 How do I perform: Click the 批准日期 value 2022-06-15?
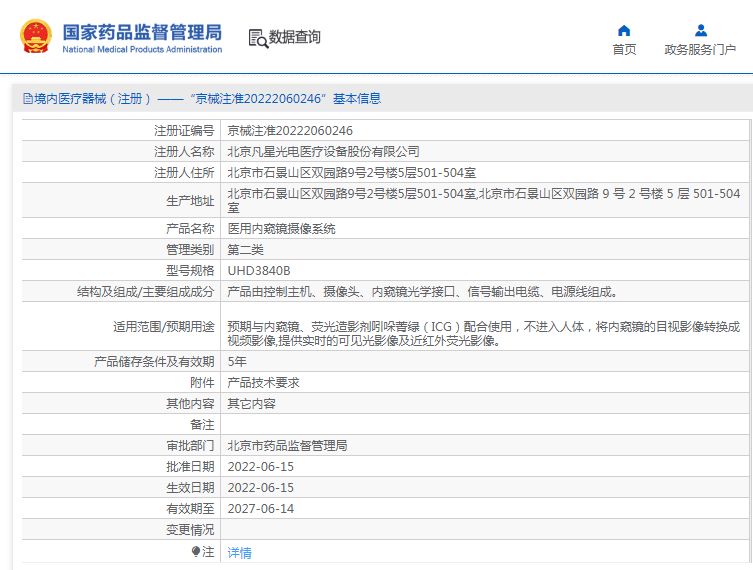[x=261, y=467]
